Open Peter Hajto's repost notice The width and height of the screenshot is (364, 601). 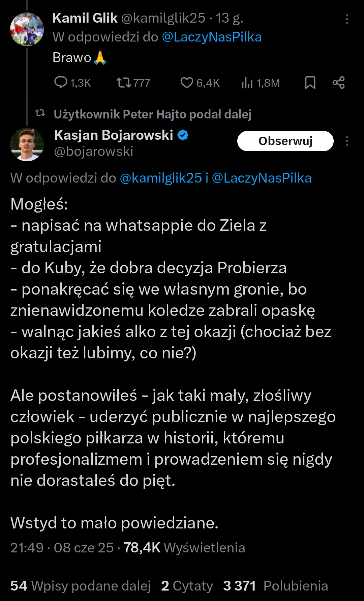[x=152, y=114]
